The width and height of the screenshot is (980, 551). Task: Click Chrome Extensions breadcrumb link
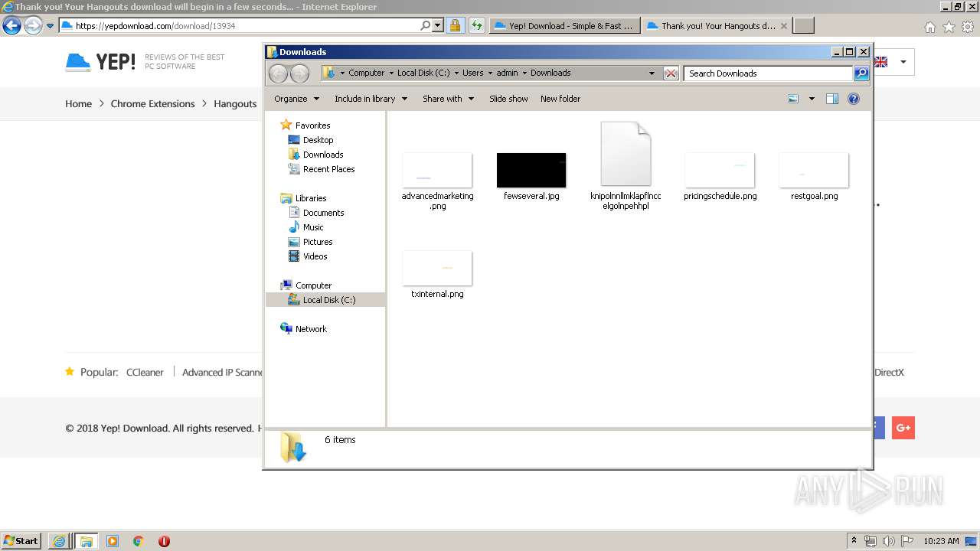click(152, 104)
